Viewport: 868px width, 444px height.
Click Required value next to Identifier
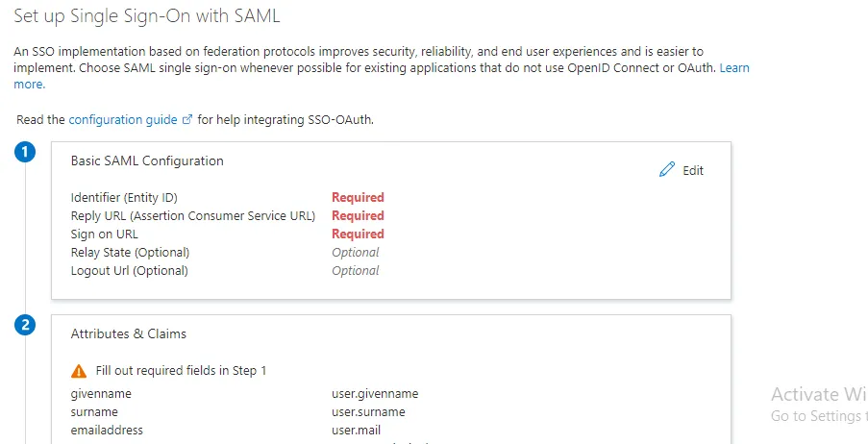(358, 198)
